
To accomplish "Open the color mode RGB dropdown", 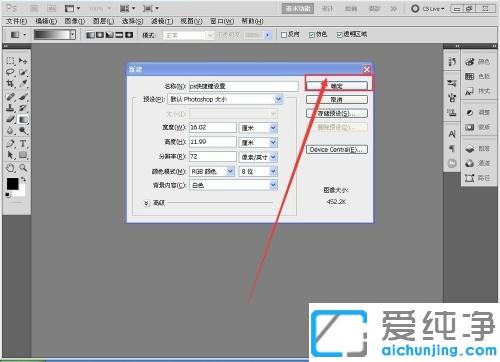I will pyautogui.click(x=212, y=171).
